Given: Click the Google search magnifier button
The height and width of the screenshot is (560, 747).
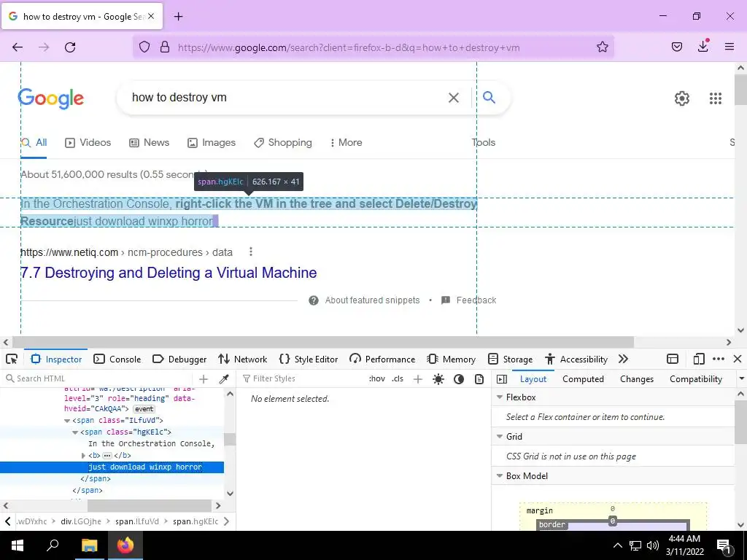Looking at the screenshot, I should [x=489, y=97].
